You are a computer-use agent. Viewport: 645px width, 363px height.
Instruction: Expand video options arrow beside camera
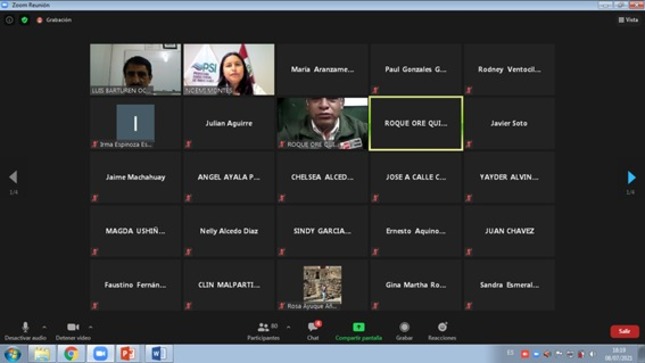90,327
